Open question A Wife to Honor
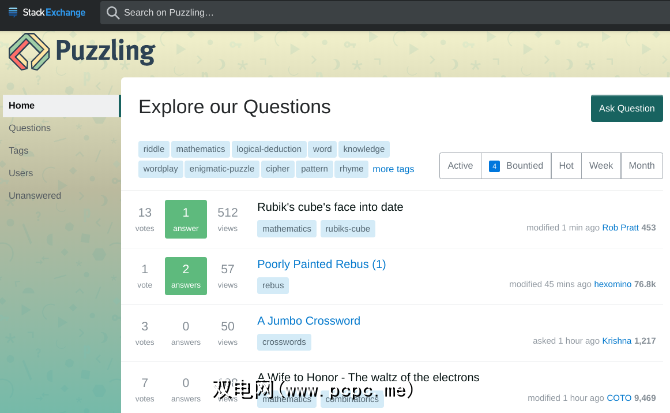This screenshot has height=413, width=670. (368, 378)
